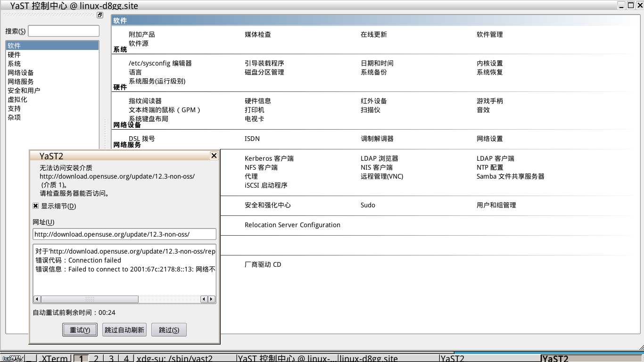The width and height of the screenshot is (644, 362).
Task: Open Sudo module
Action: click(x=368, y=205)
